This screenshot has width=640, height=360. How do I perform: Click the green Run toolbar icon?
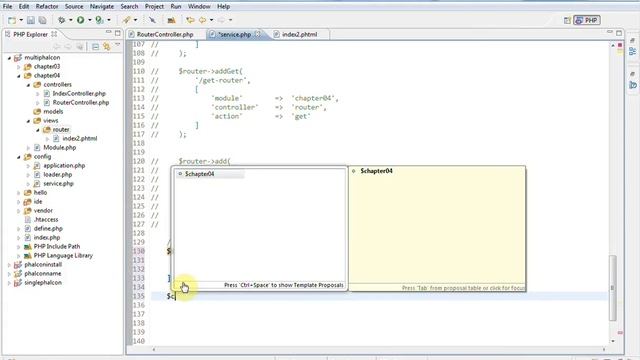[x=80, y=20]
